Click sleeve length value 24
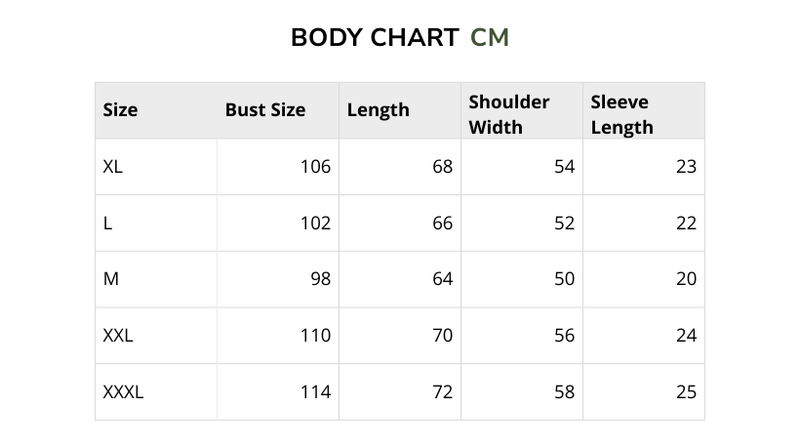The height and width of the screenshot is (448, 800). pyautogui.click(x=686, y=336)
